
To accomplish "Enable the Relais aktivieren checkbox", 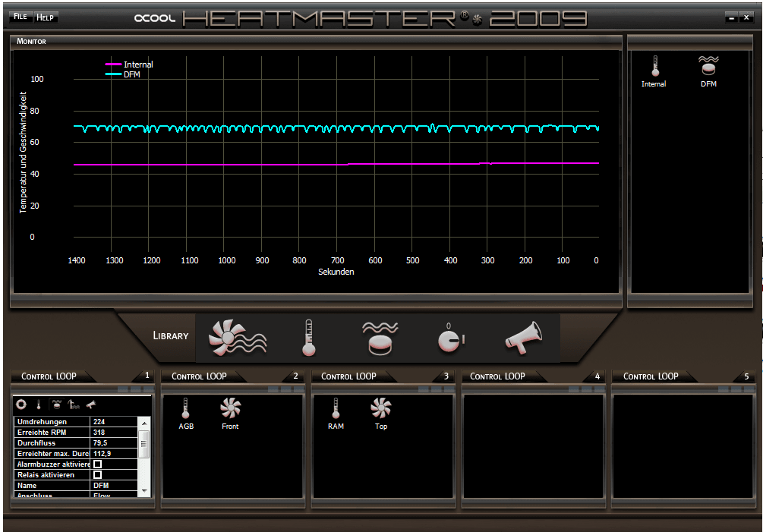I will point(98,474).
